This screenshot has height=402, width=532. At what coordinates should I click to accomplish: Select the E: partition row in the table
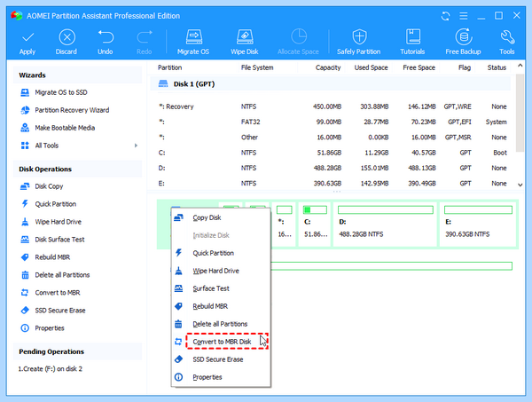(x=332, y=184)
